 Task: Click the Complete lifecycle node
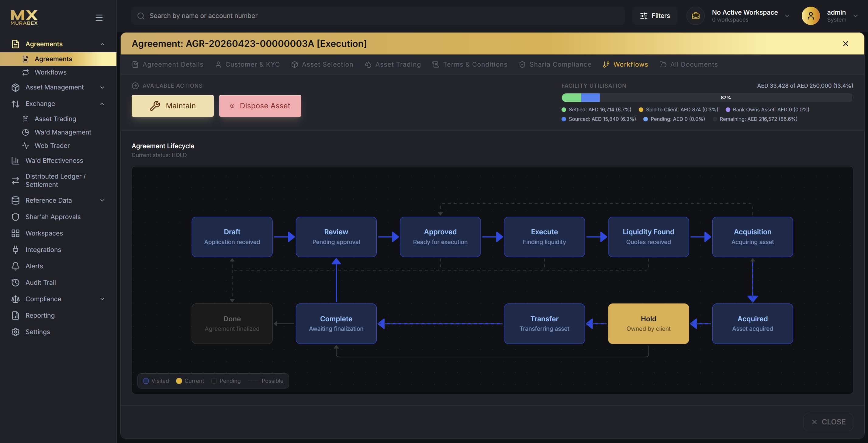[x=336, y=324]
